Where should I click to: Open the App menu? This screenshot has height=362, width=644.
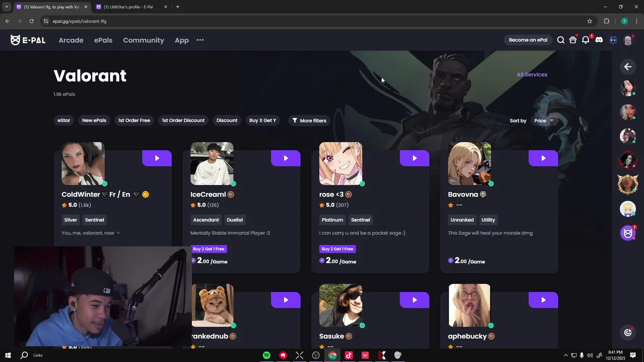(x=182, y=40)
